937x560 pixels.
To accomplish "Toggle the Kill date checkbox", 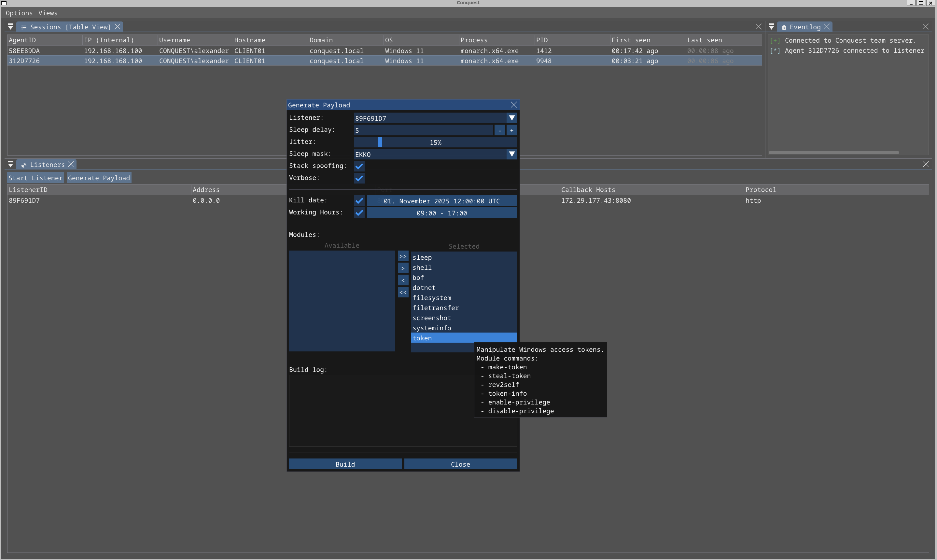I will pyautogui.click(x=359, y=201).
